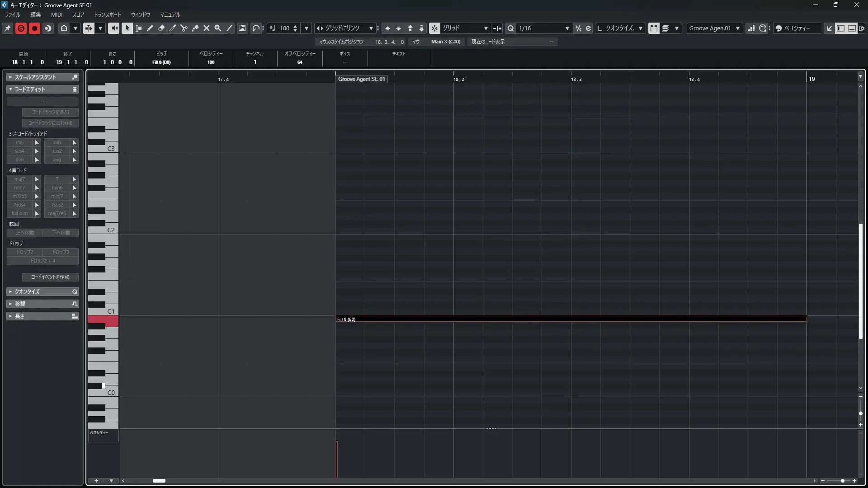Viewport: 868px width, 488px height.
Task: Click the コードイベントを作成 button
Action: (x=50, y=277)
